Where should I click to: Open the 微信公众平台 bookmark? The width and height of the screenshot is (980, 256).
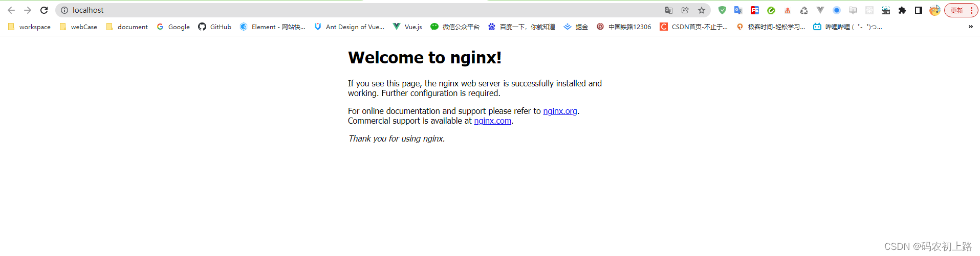455,27
